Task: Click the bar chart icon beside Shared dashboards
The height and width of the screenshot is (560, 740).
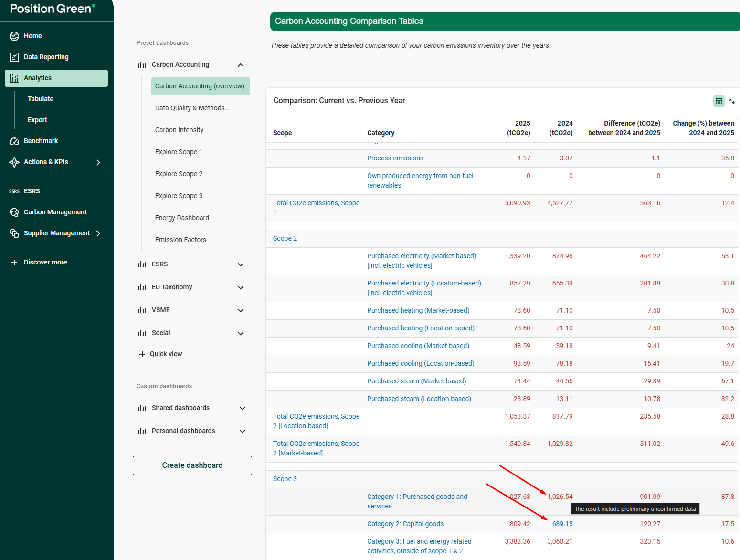Action: pos(142,408)
